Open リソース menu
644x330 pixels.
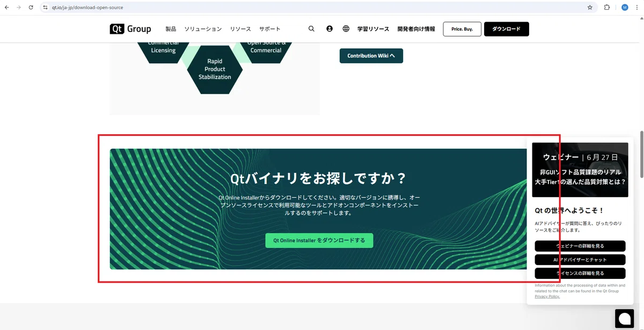tap(240, 29)
